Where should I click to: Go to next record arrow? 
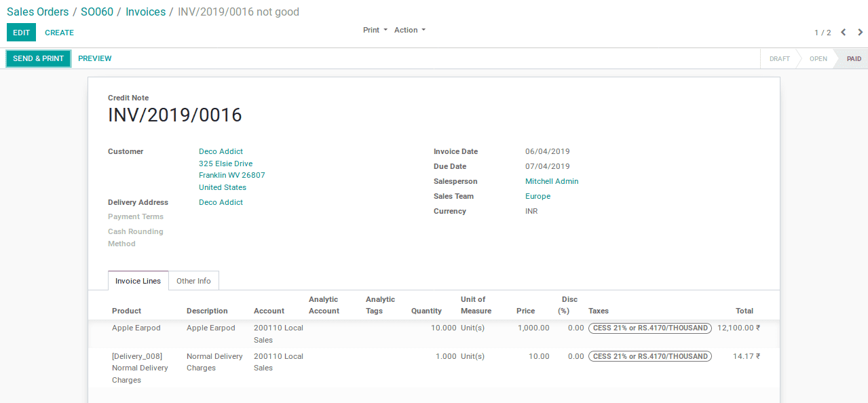tap(861, 33)
